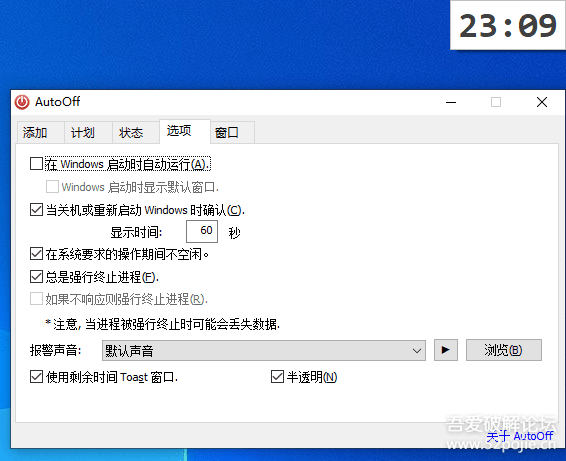Image resolution: width=566 pixels, height=461 pixels.
Task: Enable 在 Windows 启动时自动运行 checkbox
Action: click(x=36, y=164)
